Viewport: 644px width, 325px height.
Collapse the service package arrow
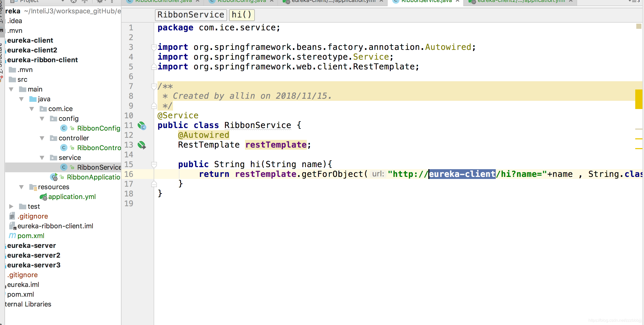click(42, 158)
